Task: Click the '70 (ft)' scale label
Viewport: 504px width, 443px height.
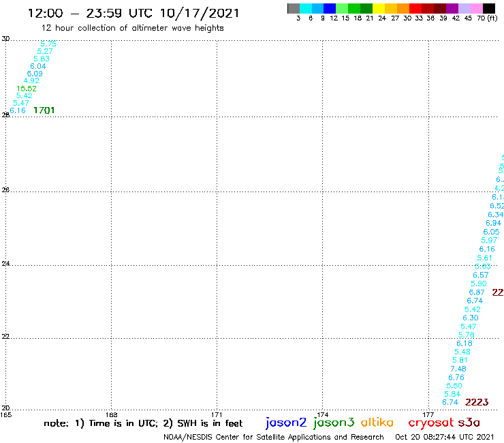Action: (487, 18)
